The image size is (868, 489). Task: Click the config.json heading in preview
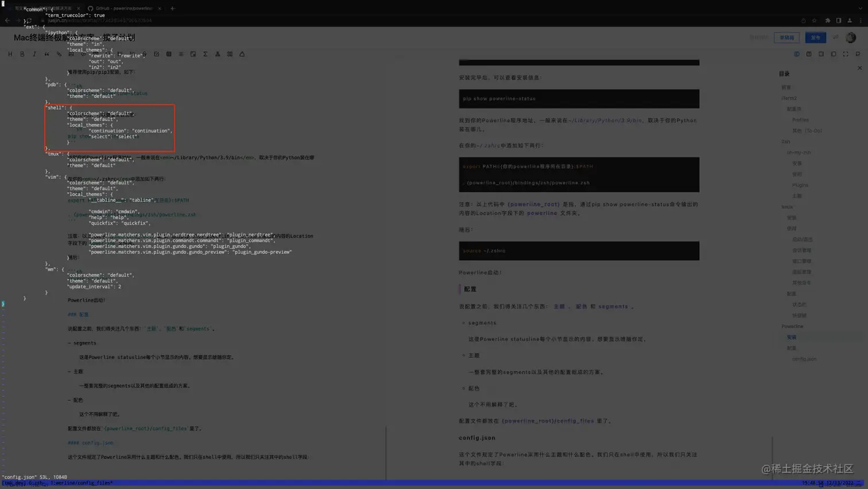click(x=477, y=438)
